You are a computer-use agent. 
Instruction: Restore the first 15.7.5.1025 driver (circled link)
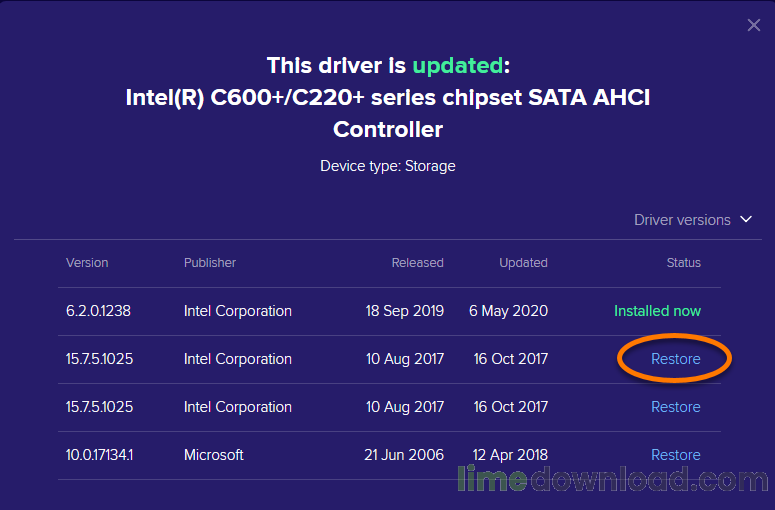(x=676, y=359)
